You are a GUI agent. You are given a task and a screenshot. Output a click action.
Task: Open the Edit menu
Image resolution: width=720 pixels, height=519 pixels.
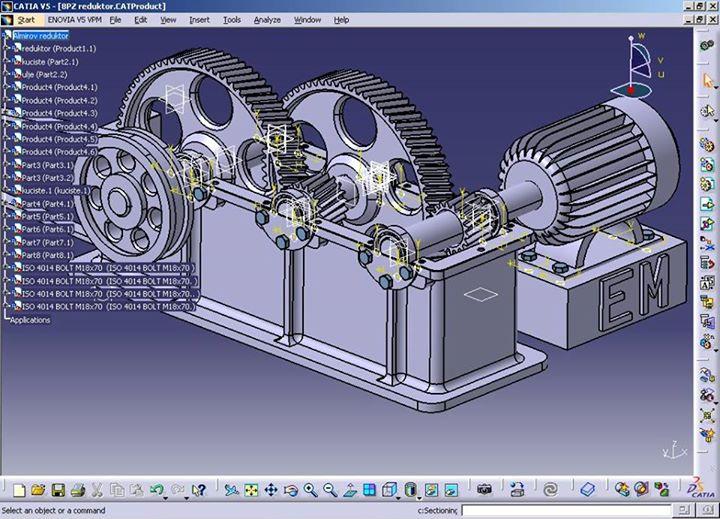[141, 20]
